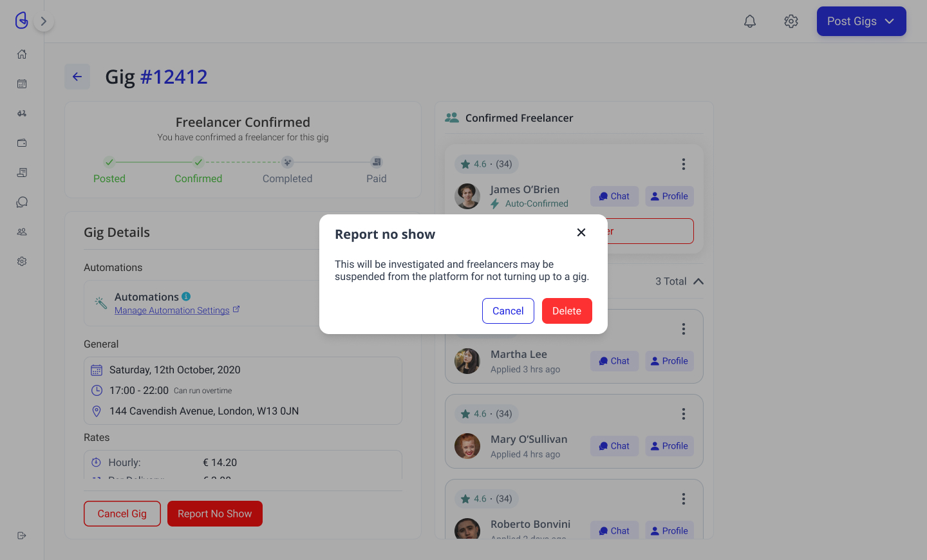Click Report No Show button

tap(215, 514)
